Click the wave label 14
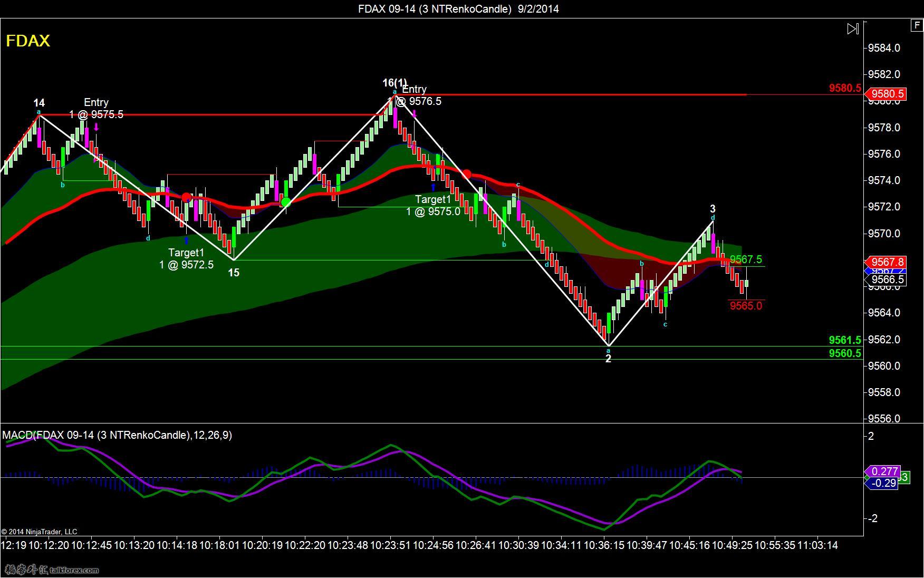The image size is (924, 578). pyautogui.click(x=39, y=103)
